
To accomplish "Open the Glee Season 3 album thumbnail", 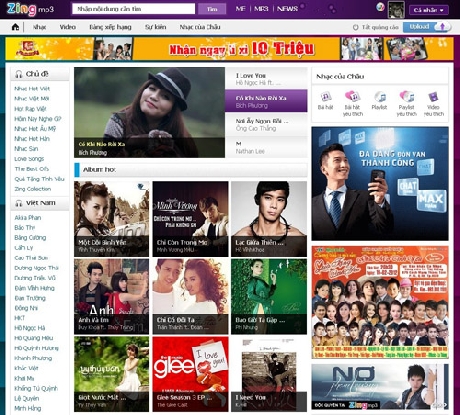I will (191, 374).
